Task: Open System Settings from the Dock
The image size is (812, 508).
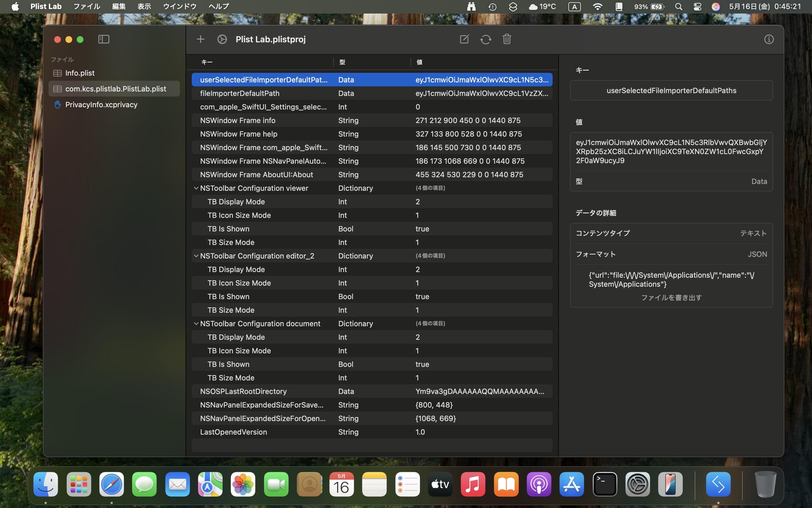Action: (x=637, y=484)
